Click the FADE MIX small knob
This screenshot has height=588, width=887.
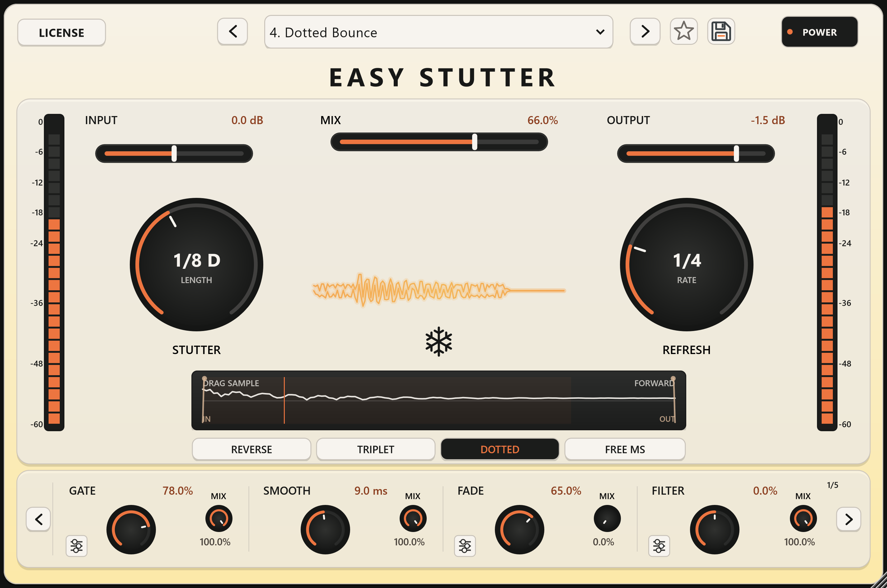[607, 519]
